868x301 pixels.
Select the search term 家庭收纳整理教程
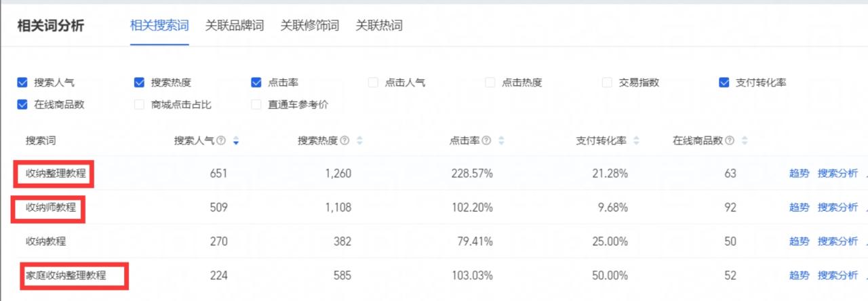coord(66,275)
